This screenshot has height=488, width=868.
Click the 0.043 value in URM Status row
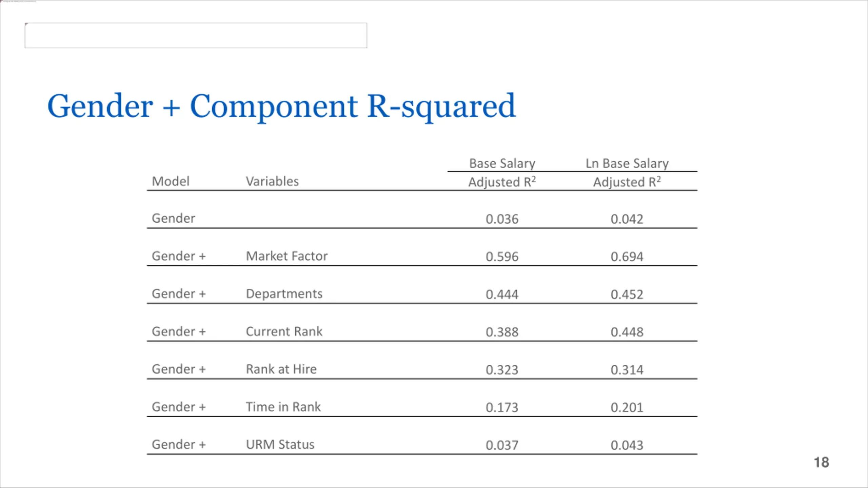[x=627, y=445]
